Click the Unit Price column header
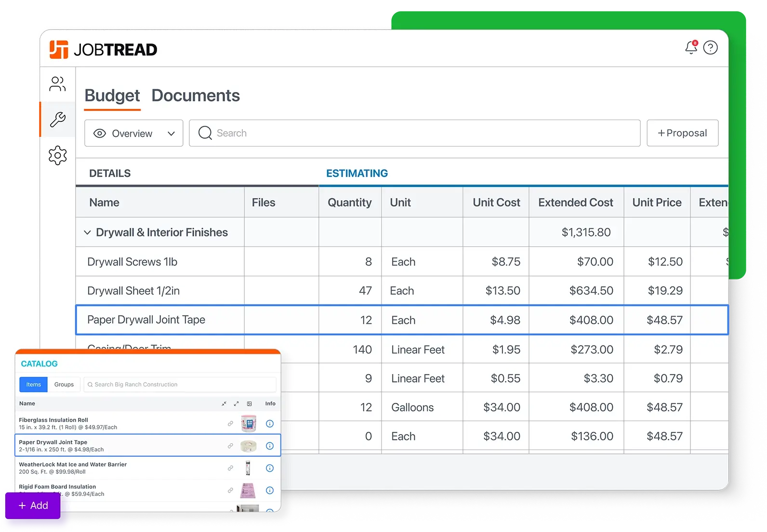This screenshot has width=767, height=532. (657, 202)
